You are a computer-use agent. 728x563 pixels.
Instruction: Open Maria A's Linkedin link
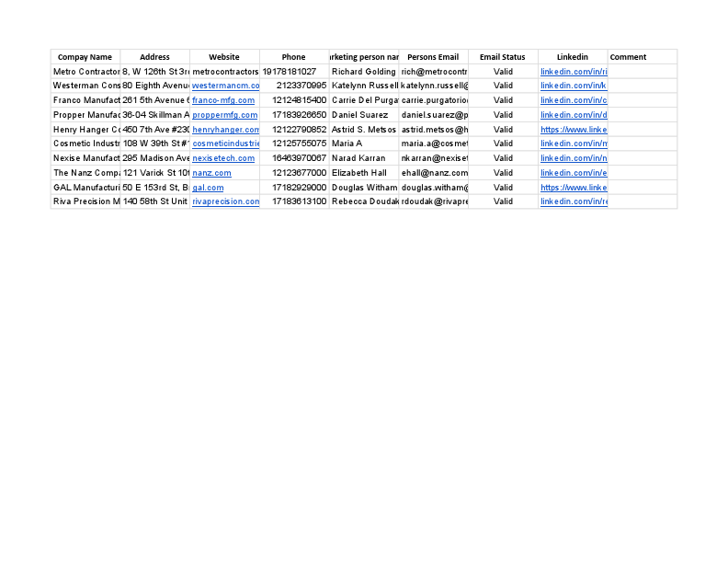(574, 144)
